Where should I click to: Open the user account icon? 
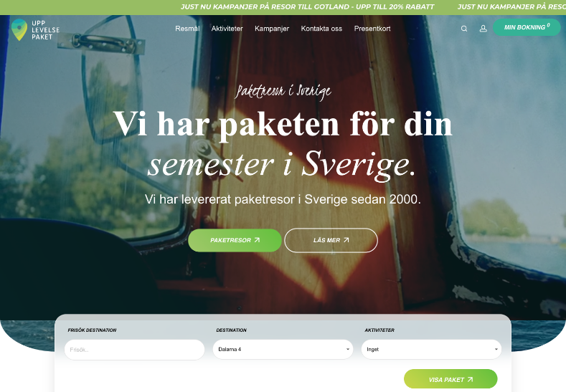click(483, 29)
